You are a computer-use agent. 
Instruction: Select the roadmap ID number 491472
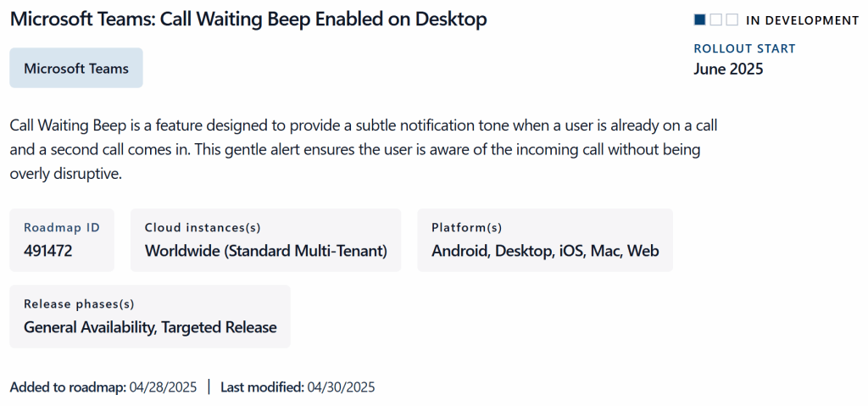click(x=49, y=251)
